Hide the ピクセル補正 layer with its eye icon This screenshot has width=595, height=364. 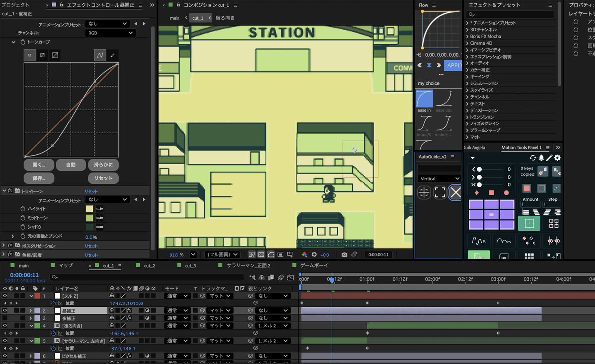5,356
